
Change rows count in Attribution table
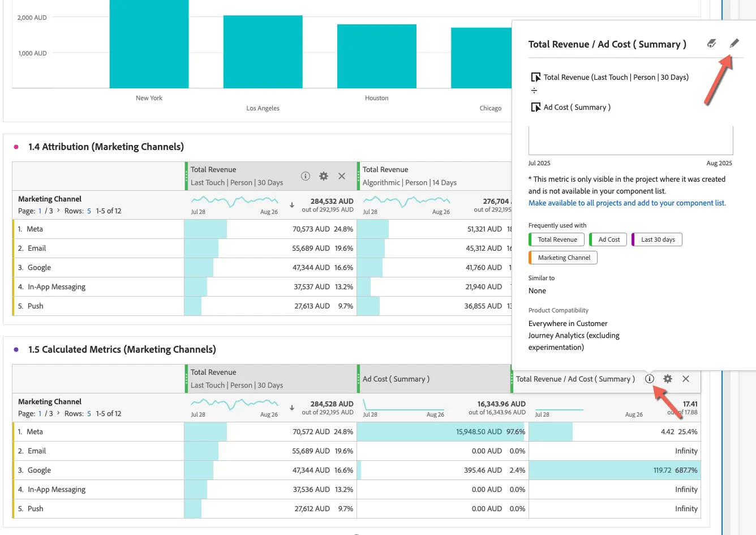coord(89,211)
